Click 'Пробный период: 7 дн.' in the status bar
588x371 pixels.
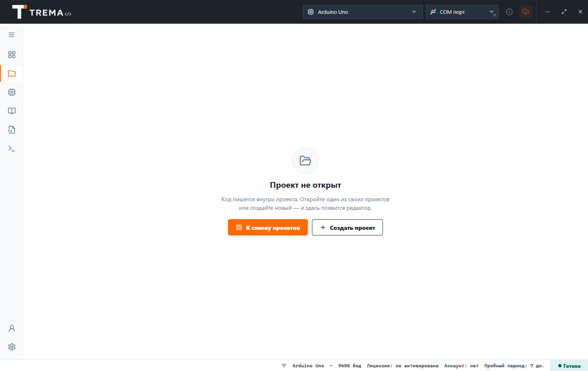[x=514, y=366]
